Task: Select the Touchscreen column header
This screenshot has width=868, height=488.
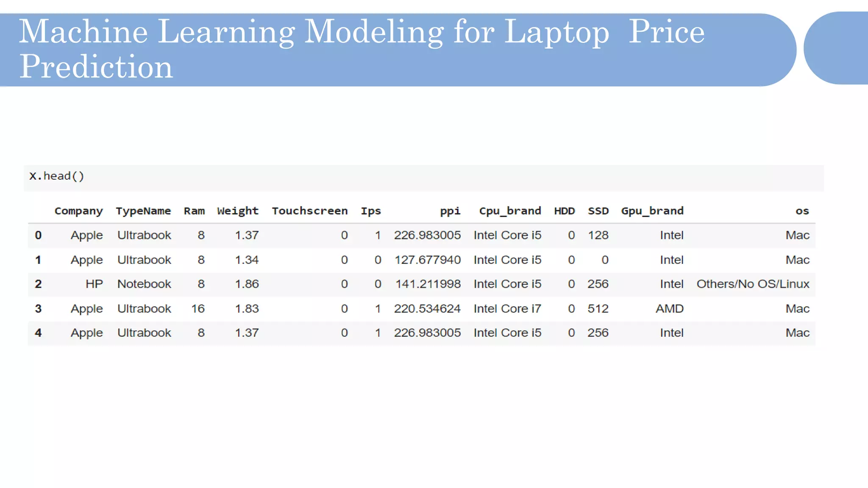Action: point(310,211)
